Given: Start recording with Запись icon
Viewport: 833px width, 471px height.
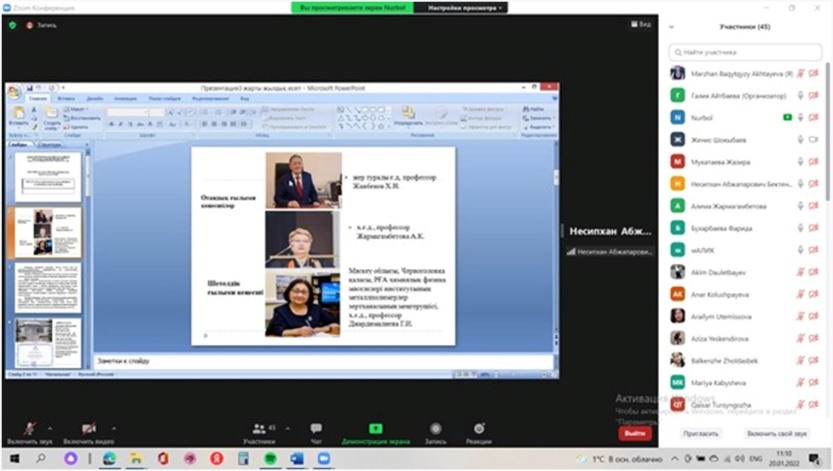Looking at the screenshot, I should coord(435,429).
